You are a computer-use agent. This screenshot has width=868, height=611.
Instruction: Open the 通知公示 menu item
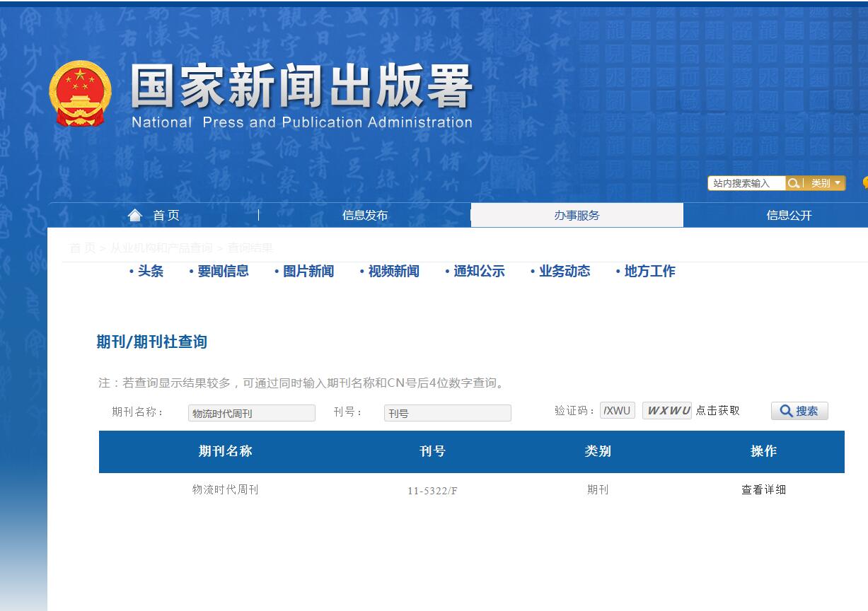(478, 271)
